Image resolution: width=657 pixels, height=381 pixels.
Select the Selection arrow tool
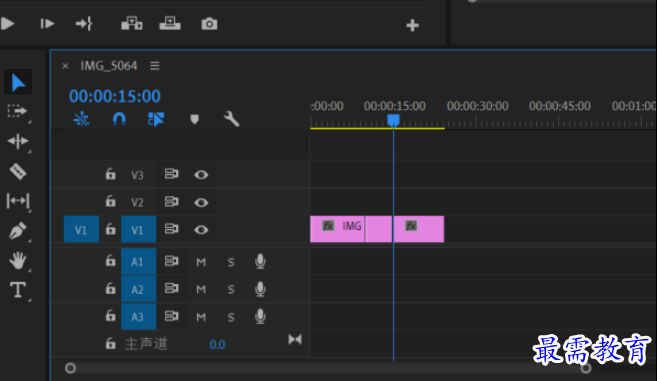tap(18, 83)
